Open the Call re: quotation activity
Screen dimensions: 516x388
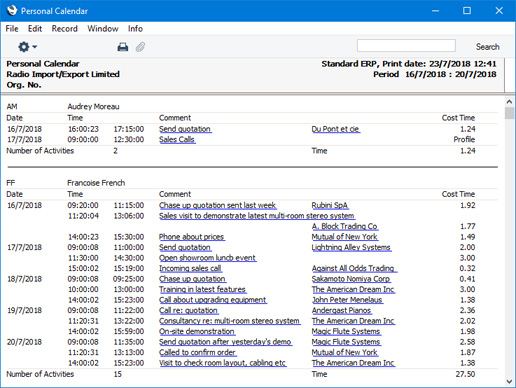(x=188, y=310)
